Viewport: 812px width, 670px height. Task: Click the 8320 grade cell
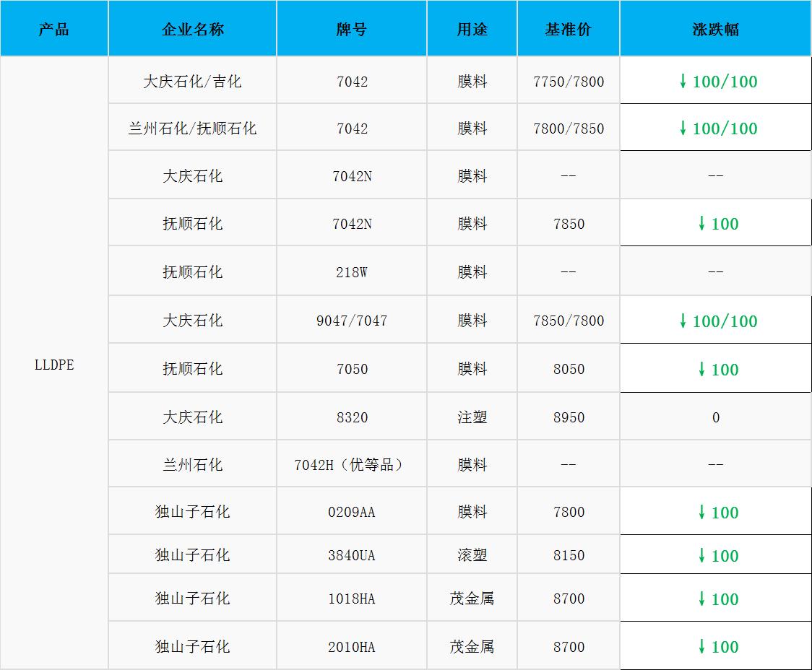click(x=352, y=417)
